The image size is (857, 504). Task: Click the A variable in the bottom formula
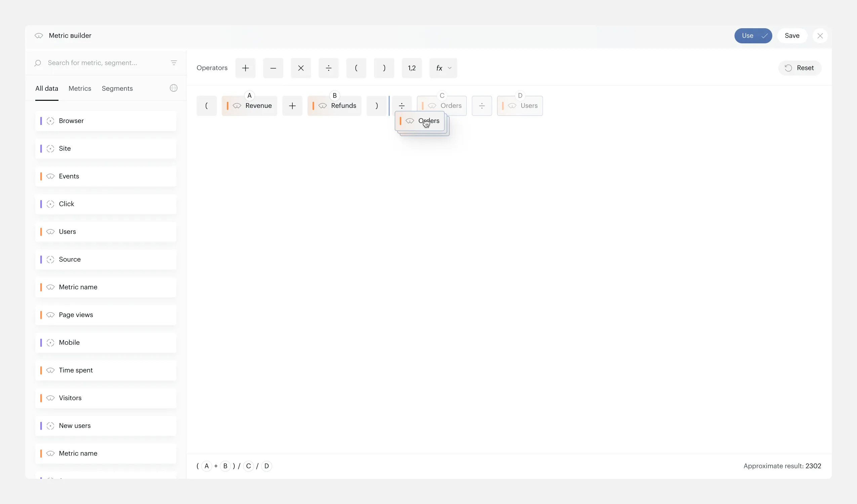click(x=206, y=466)
